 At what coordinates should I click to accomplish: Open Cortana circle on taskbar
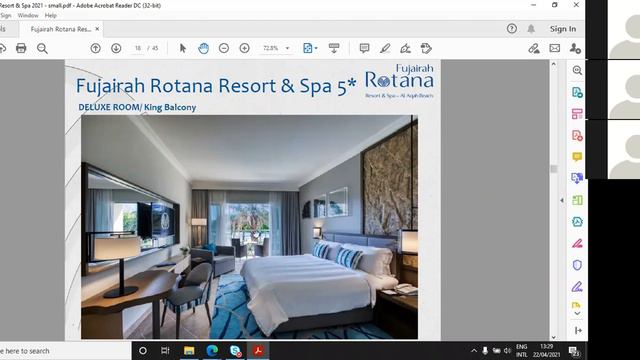[143, 351]
